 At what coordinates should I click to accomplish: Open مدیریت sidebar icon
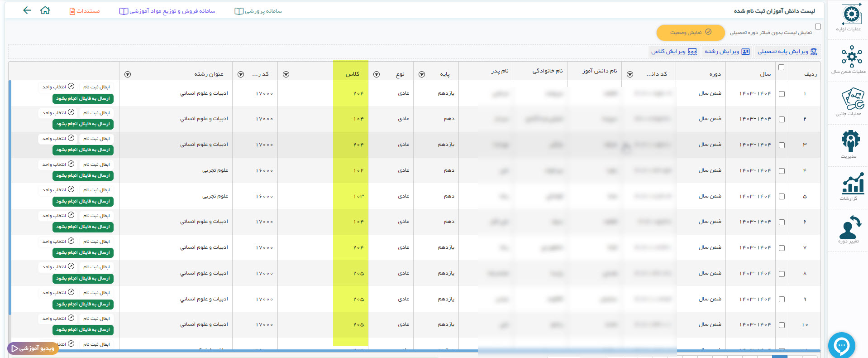tap(850, 141)
